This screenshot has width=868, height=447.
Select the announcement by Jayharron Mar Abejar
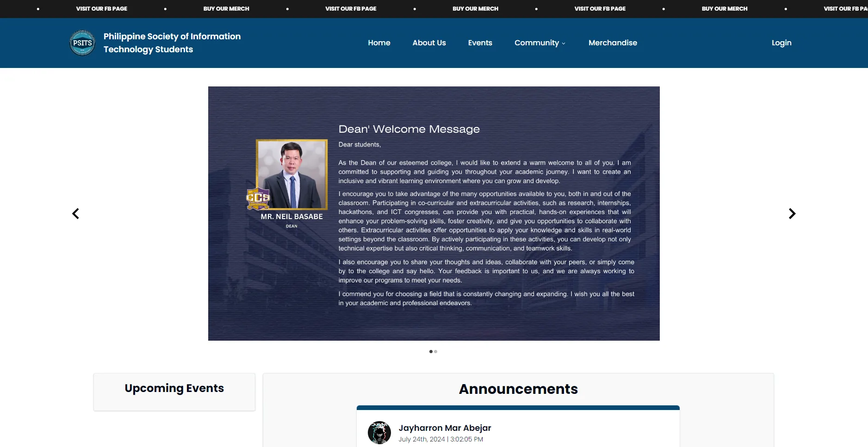[444, 428]
